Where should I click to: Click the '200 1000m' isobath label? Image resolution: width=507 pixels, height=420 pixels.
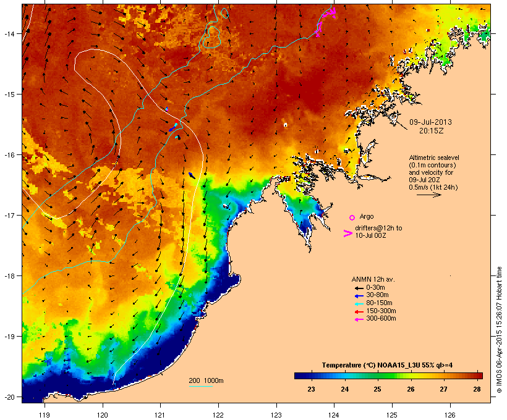click(x=206, y=380)
